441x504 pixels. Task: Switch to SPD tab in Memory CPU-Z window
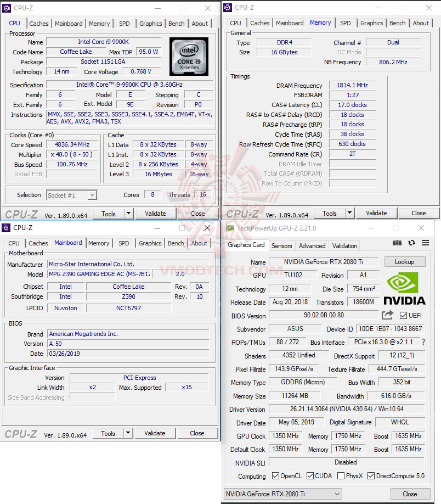pyautogui.click(x=345, y=23)
